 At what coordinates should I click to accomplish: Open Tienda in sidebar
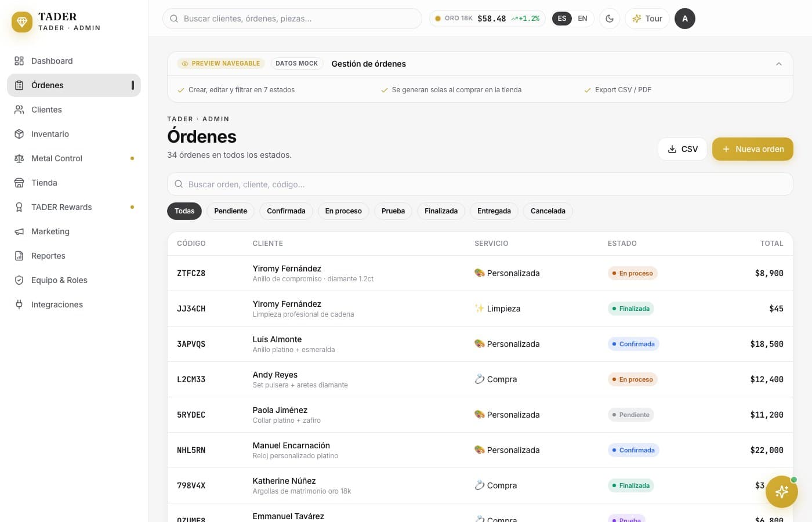[x=74, y=183]
